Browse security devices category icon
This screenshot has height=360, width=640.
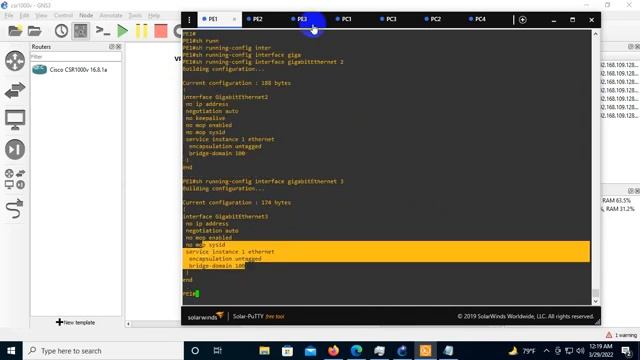[x=15, y=149]
